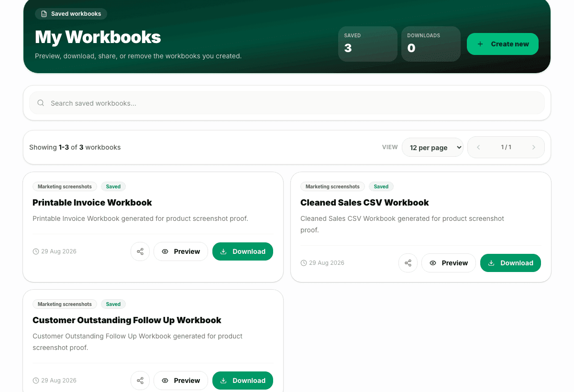Screen dimensions: 574x392
Task: Go to next page arrow
Action: pyautogui.click(x=534, y=147)
